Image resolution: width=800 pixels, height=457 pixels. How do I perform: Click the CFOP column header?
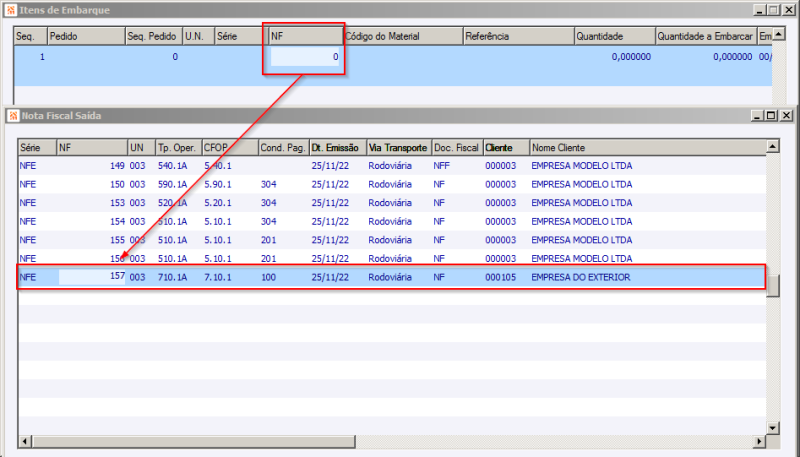click(230, 147)
